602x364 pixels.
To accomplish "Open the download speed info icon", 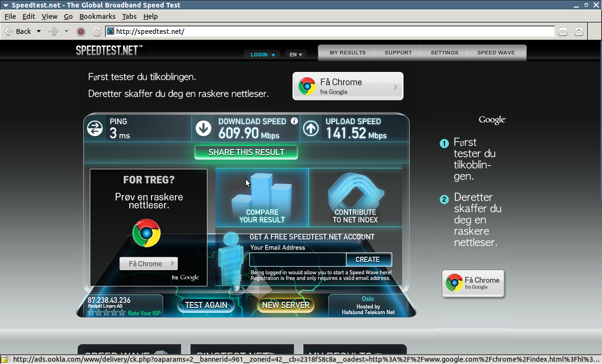I will coord(294,121).
